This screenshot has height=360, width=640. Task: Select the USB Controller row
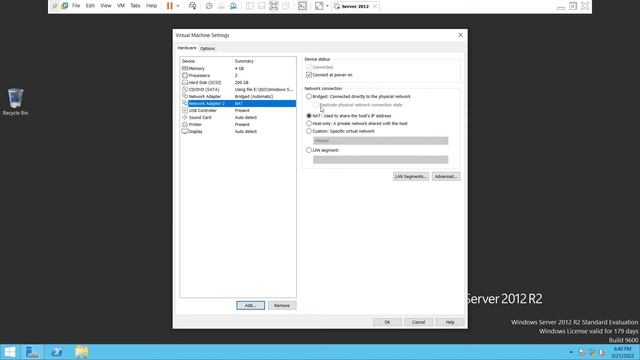coord(238,111)
